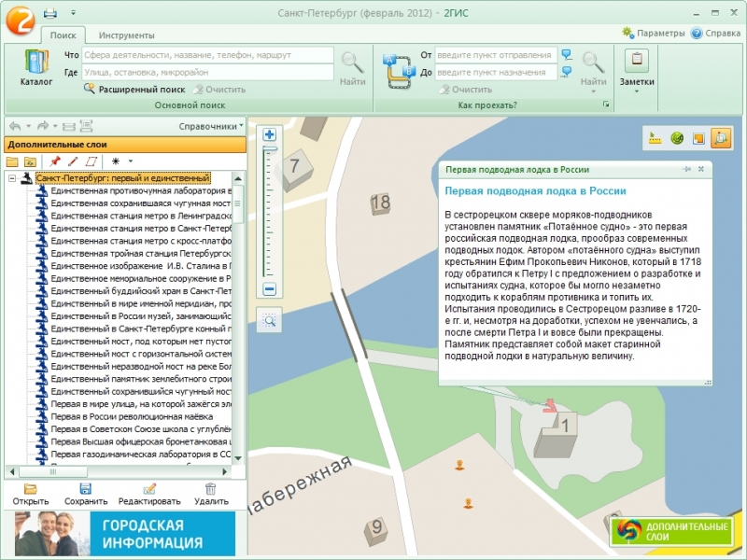Pin the Первая подводная лодка popup
This screenshot has width=747, height=560.
pyautogui.click(x=686, y=169)
